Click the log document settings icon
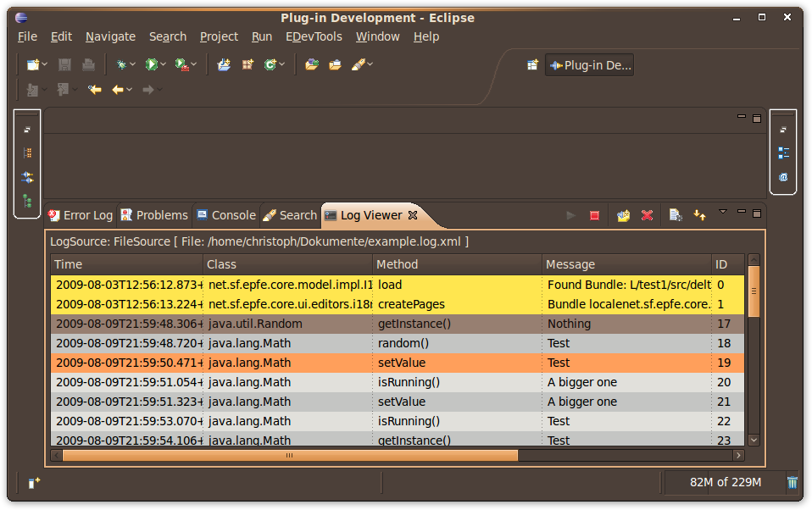This screenshot has height=510, width=812. tap(676, 215)
